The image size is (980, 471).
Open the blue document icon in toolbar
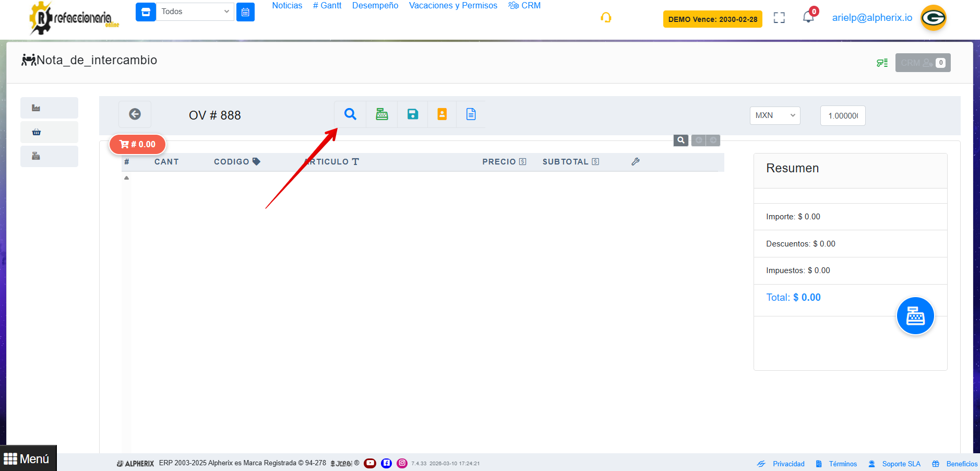[471, 114]
